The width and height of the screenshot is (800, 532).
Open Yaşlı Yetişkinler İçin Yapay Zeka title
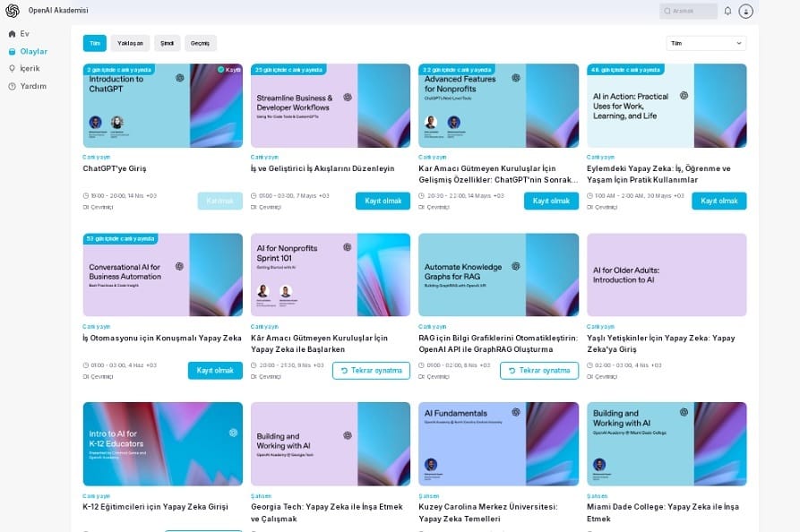[661, 343]
